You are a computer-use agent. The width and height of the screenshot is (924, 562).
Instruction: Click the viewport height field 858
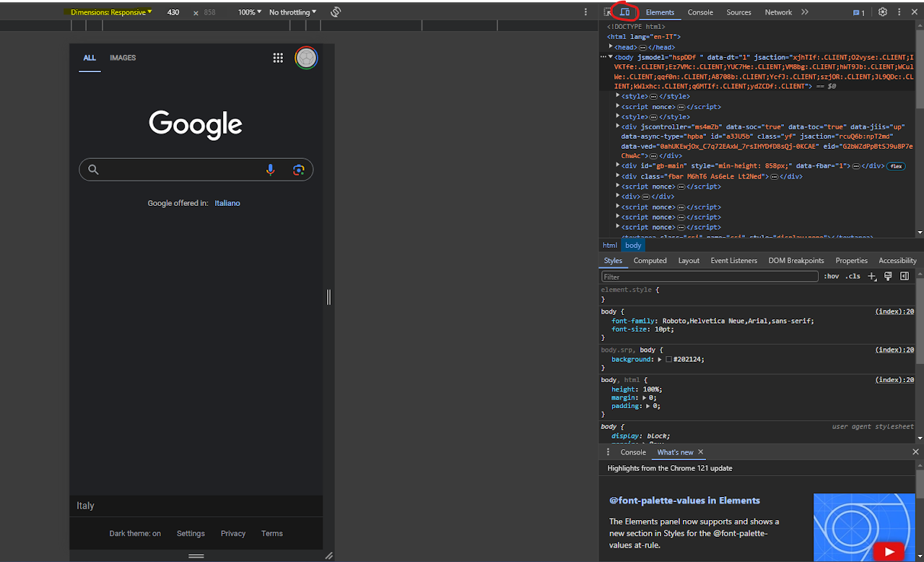[210, 12]
